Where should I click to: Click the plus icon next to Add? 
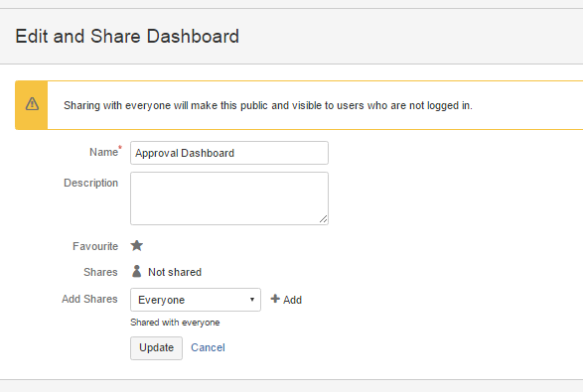point(275,299)
